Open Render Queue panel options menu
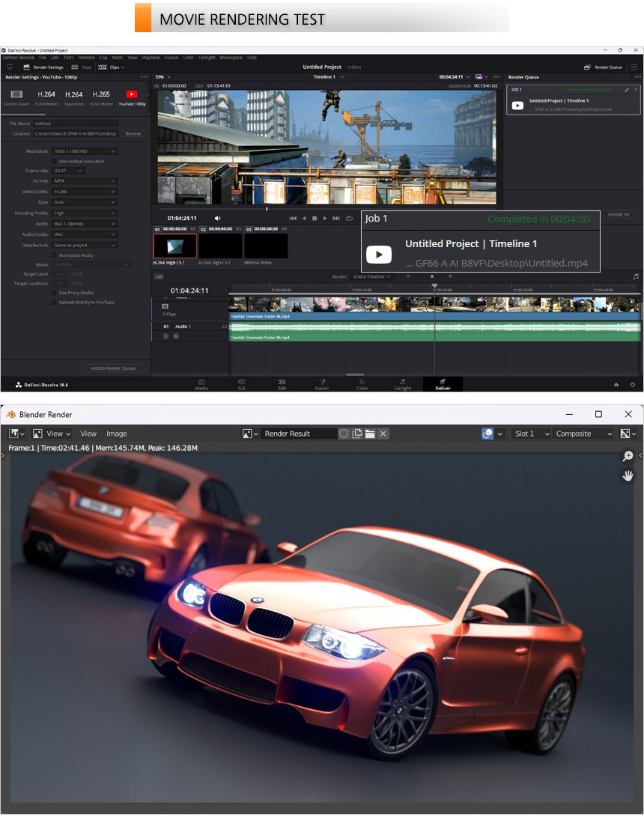 click(638, 77)
